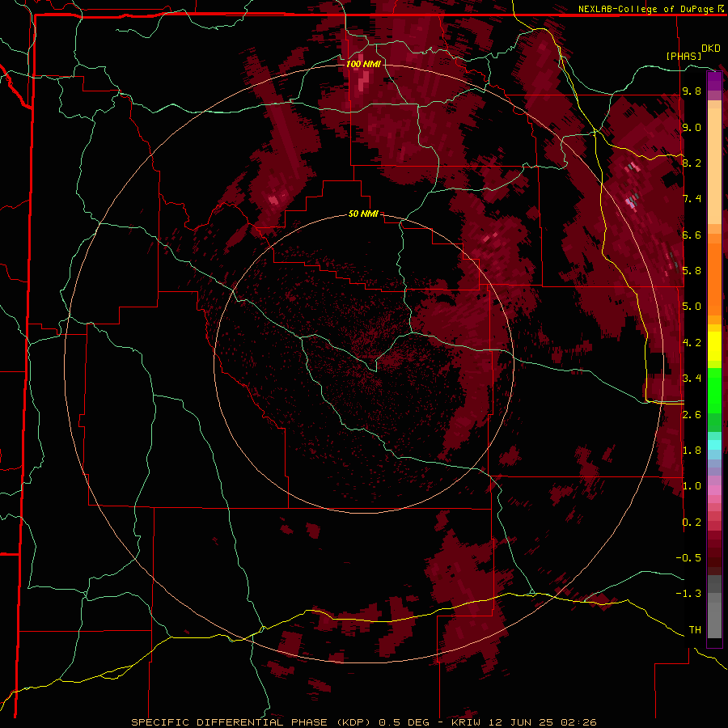Click the -1.3 value on the color scale
728x728 pixels.
point(688,594)
